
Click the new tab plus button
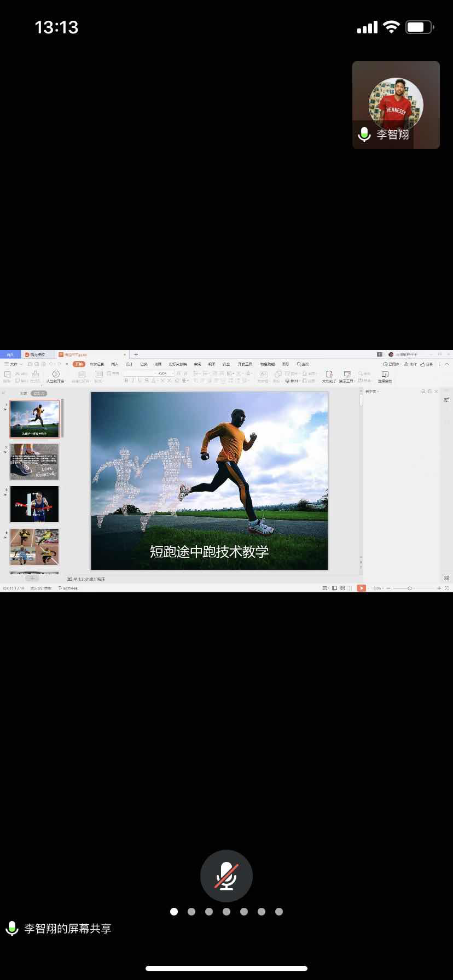click(x=136, y=354)
